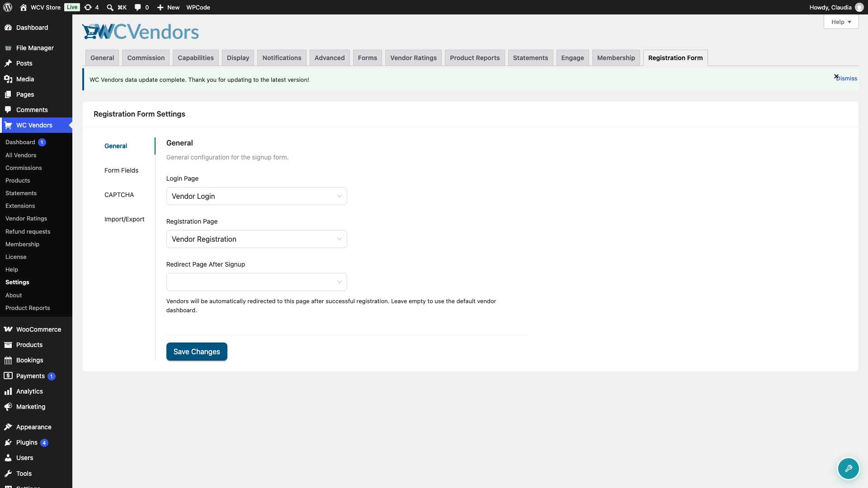Viewport: 868px width, 488px height.
Task: Click the Products box icon near WooCommerce
Action: (x=8, y=345)
